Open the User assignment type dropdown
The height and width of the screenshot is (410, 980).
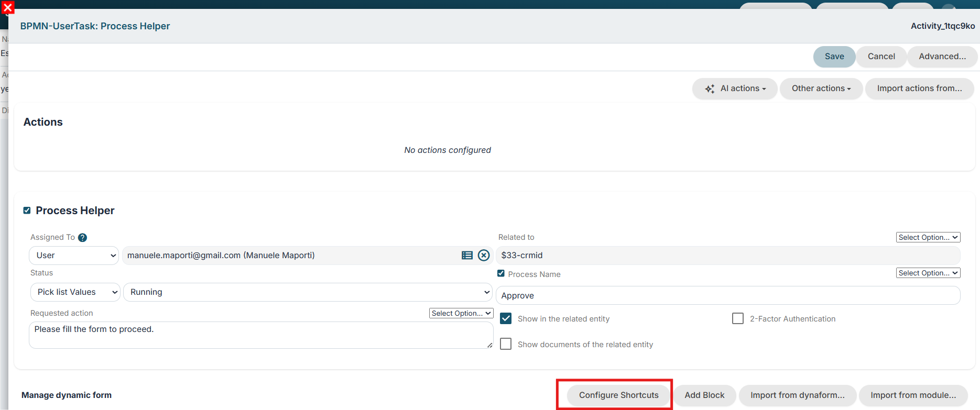pos(74,256)
